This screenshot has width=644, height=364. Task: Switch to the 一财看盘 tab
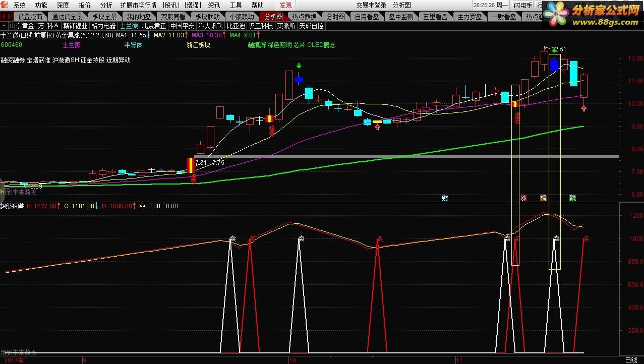pos(504,17)
